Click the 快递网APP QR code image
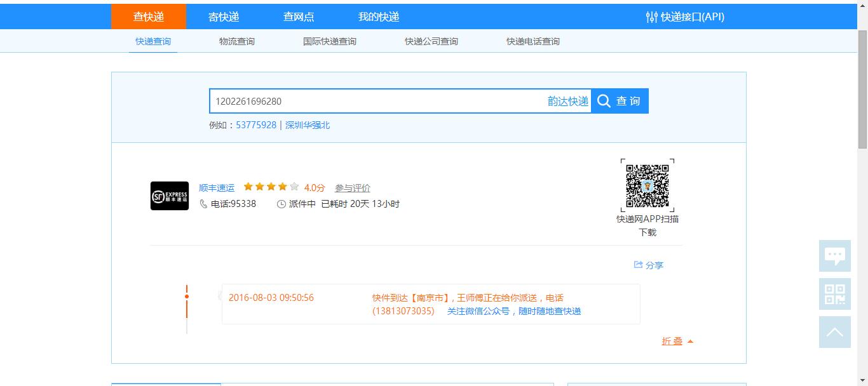This screenshot has height=386, width=868. coord(647,185)
